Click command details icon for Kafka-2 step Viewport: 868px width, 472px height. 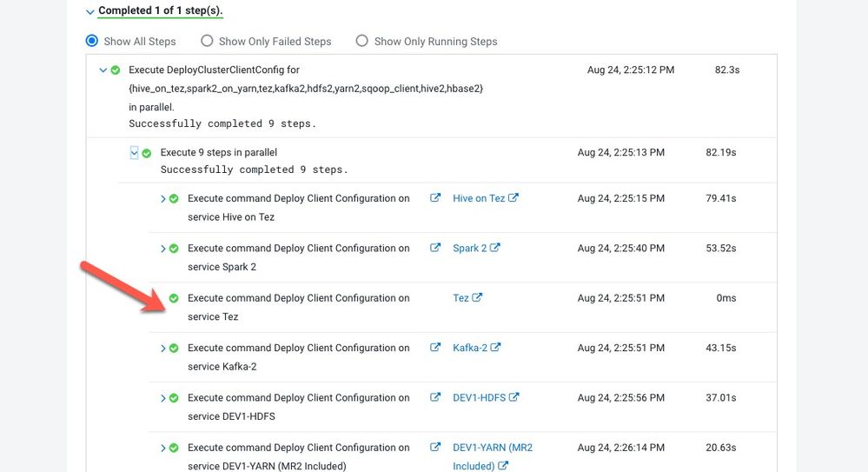[435, 348]
